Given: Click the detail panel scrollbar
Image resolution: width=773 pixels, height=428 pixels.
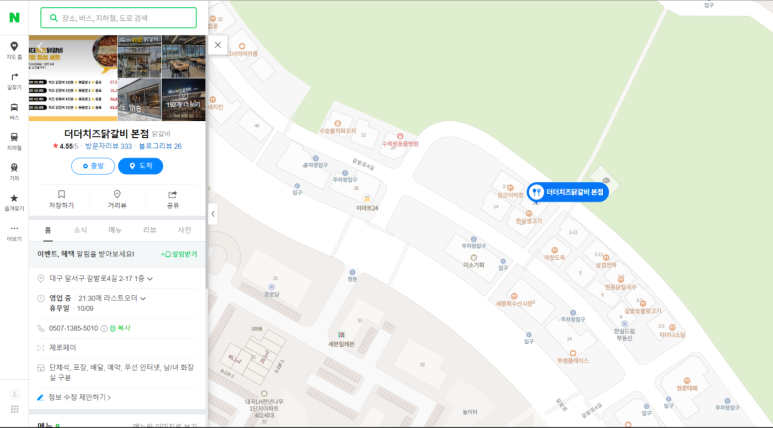Looking at the screenshot, I should click(x=207, y=163).
